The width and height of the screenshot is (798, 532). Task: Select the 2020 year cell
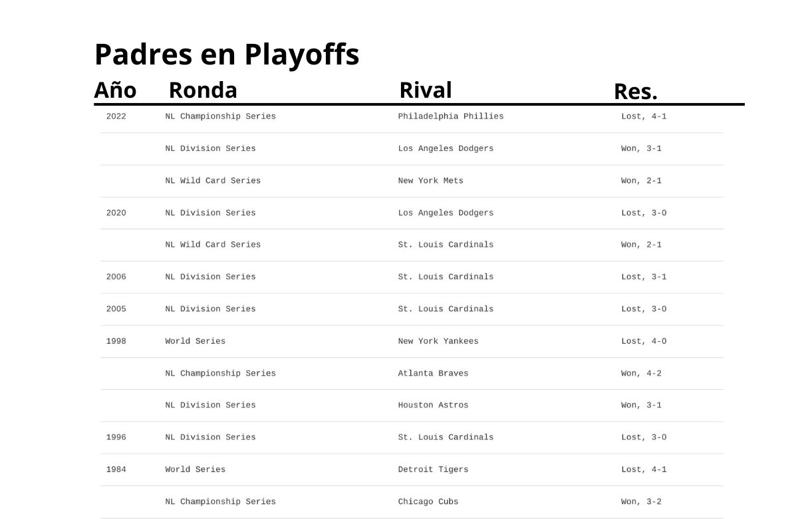[x=116, y=213]
